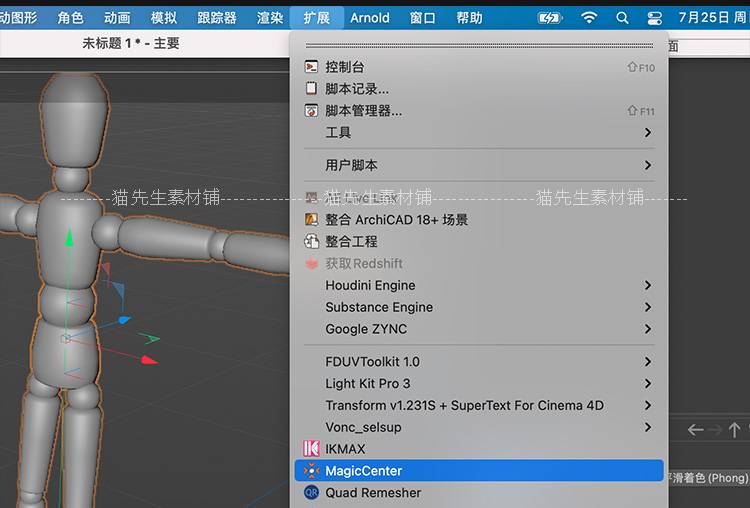Open the Quad Remesher plugin entry
750x508 pixels.
(479, 493)
